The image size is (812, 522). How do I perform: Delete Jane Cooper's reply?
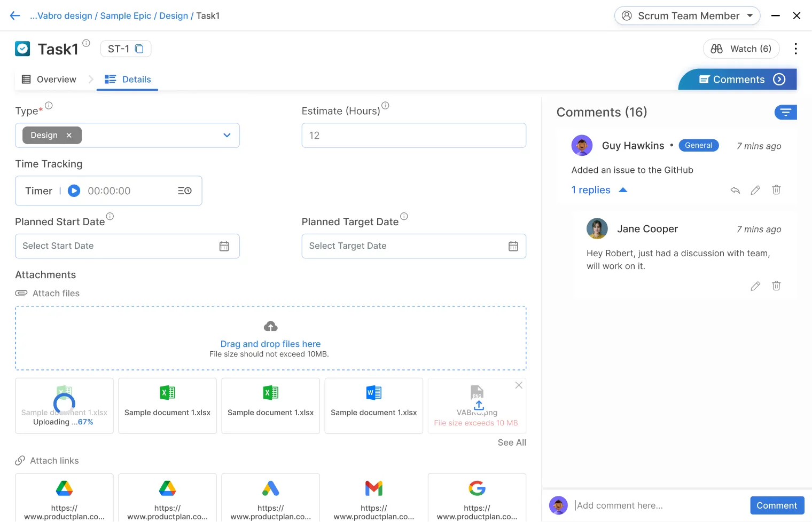pyautogui.click(x=776, y=286)
